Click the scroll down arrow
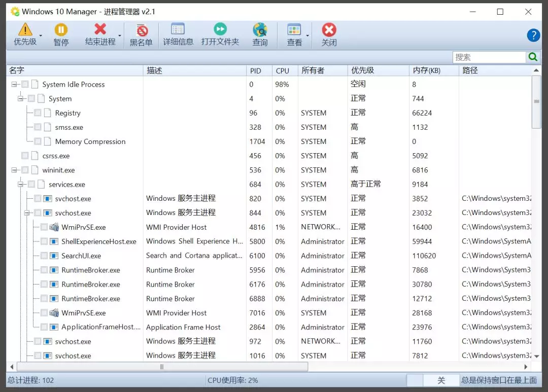Image resolution: width=548 pixels, height=392 pixels. click(536, 357)
